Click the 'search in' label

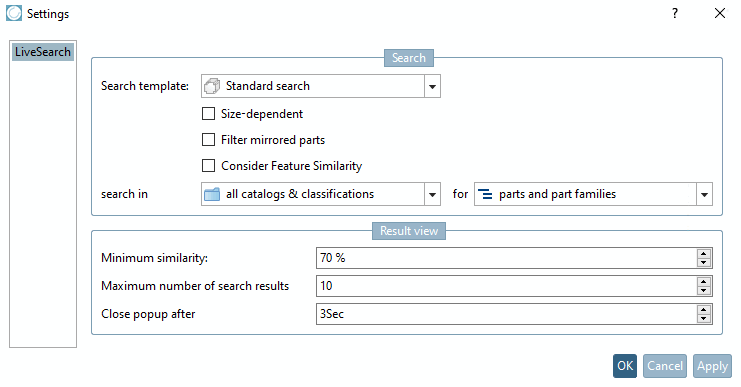pos(124,194)
